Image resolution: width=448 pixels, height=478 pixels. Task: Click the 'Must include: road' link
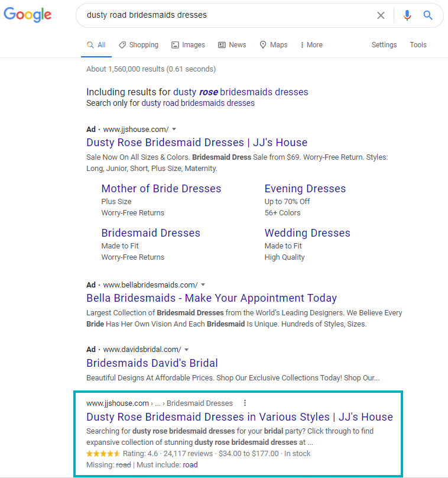click(190, 464)
